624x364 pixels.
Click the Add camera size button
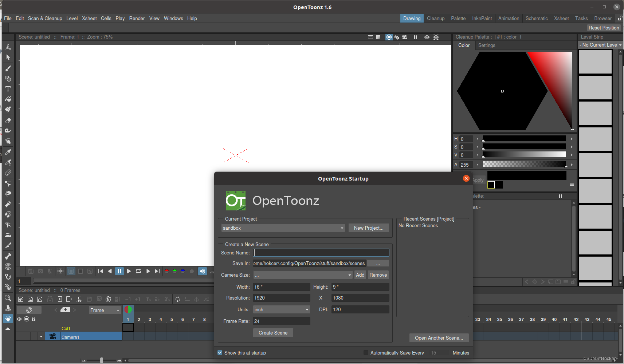click(x=360, y=275)
